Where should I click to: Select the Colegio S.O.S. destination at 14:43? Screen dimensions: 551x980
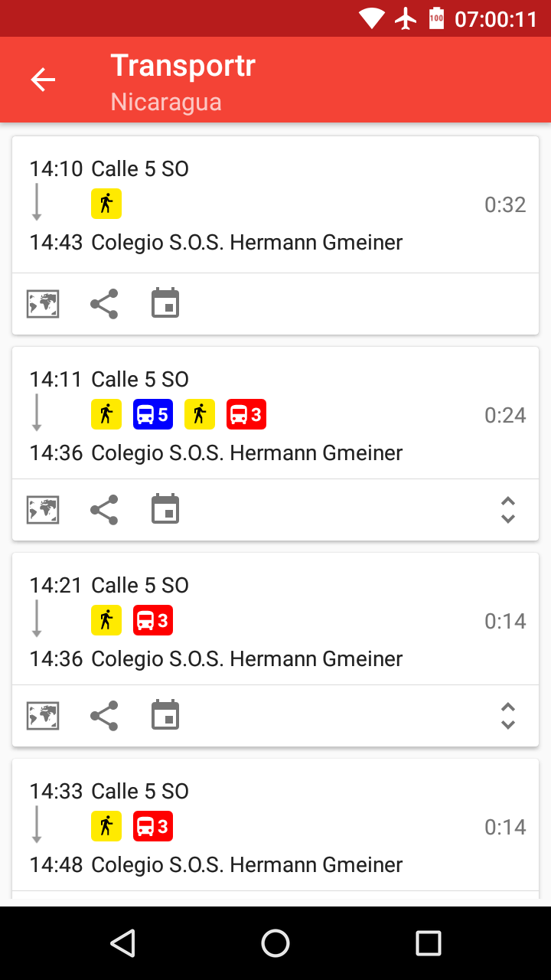246,243
